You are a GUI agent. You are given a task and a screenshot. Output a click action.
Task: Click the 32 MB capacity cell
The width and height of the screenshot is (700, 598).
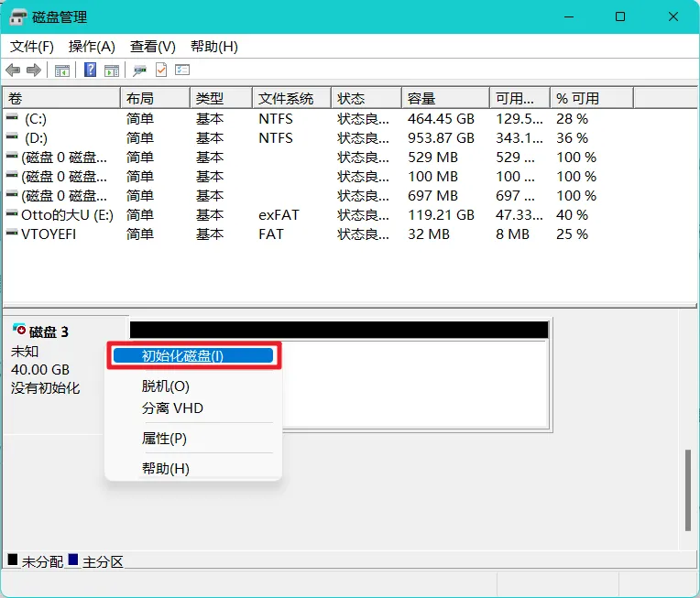click(429, 234)
